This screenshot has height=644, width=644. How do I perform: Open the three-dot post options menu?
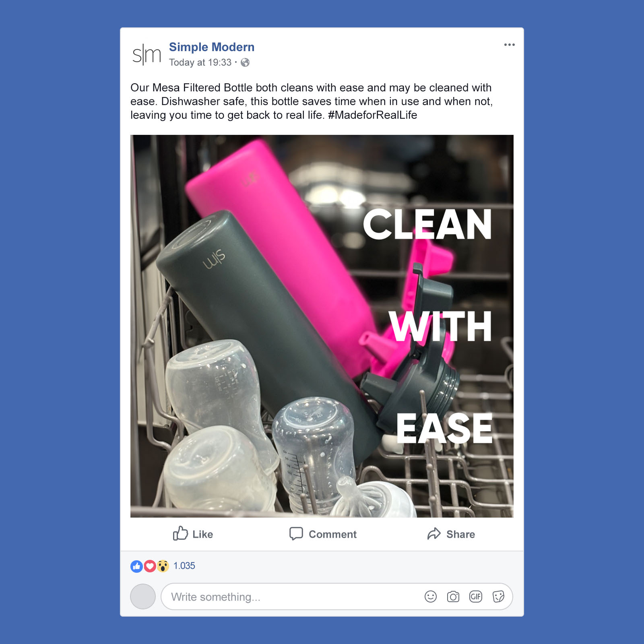[x=509, y=45]
